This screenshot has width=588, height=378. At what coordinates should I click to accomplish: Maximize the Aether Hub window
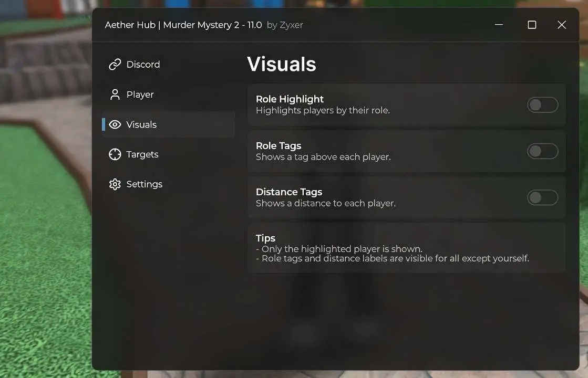pos(532,25)
